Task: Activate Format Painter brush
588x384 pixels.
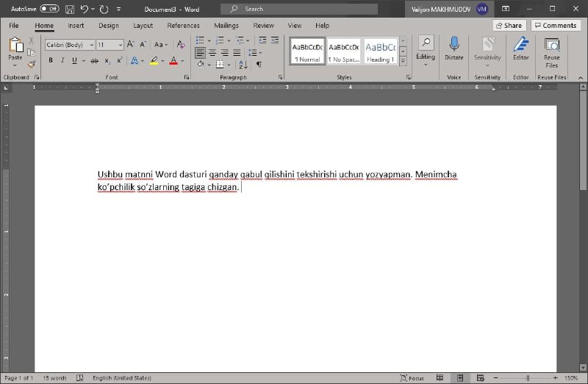Action: (x=32, y=65)
